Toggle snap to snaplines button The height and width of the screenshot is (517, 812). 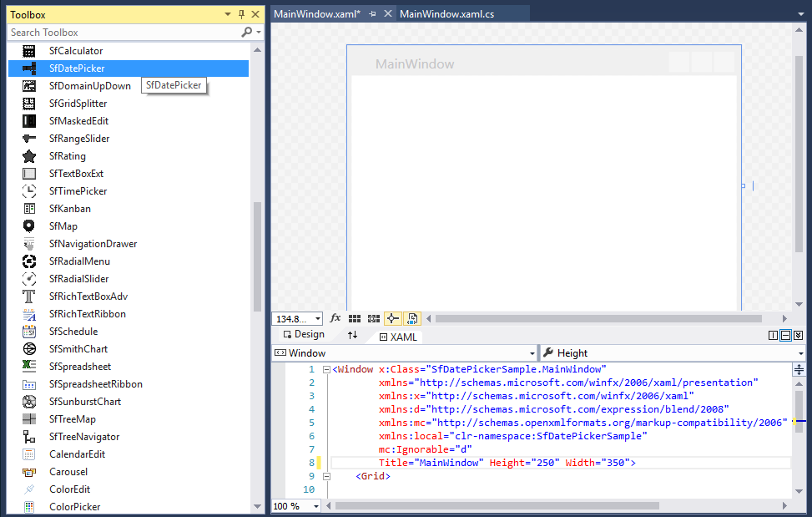click(x=392, y=318)
